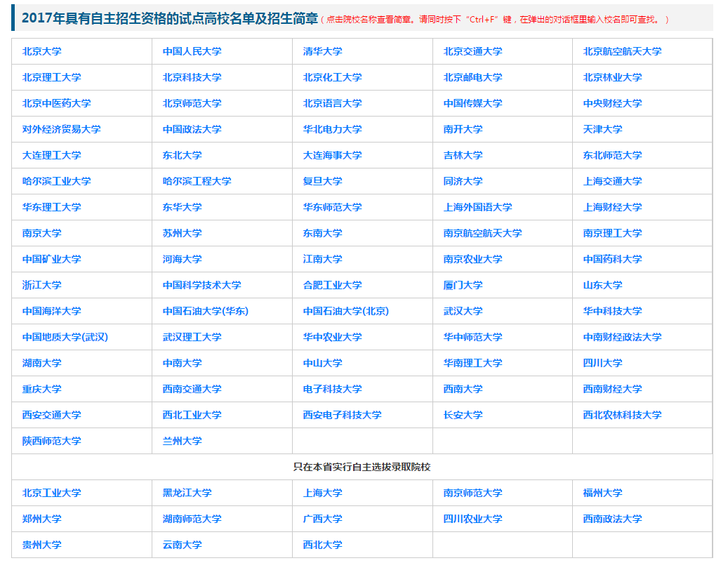Click 电子科技大学 link
Screen dimensions: 728x563
332,390
